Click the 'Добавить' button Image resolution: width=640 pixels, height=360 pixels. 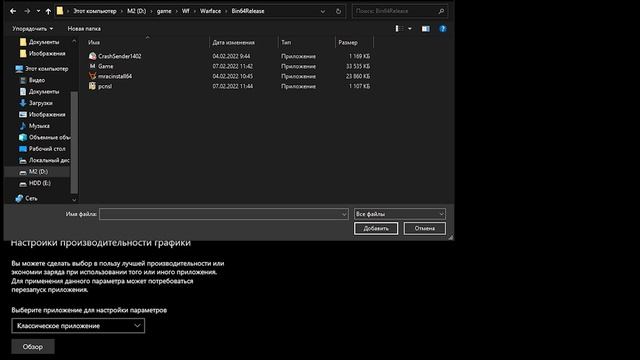point(376,228)
